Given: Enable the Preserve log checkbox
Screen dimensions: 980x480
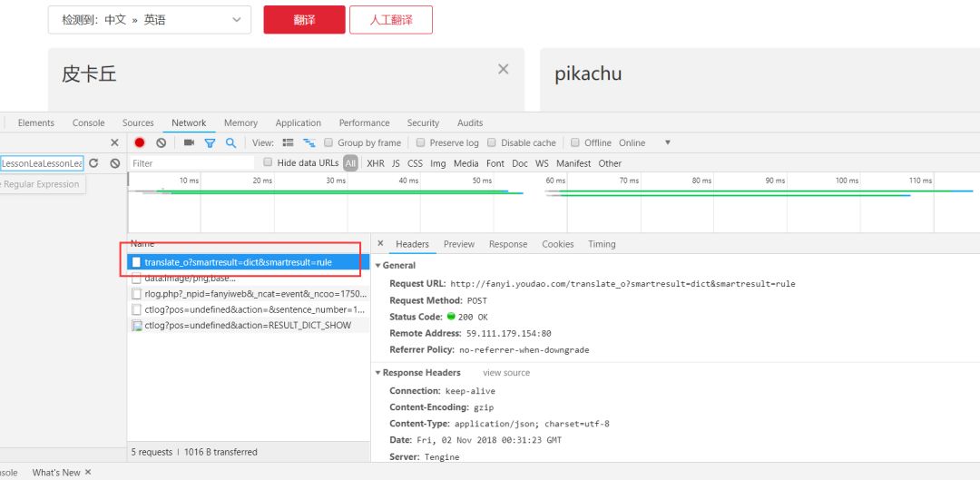Looking at the screenshot, I should [x=421, y=142].
